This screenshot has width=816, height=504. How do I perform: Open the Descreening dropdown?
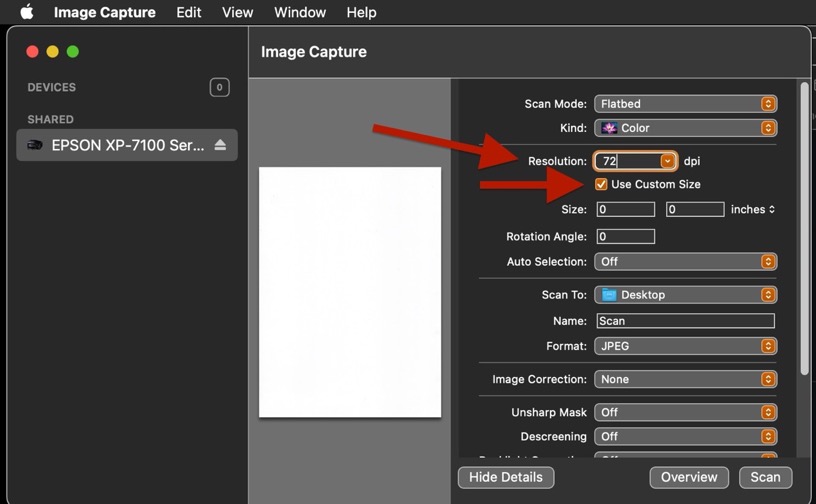(x=685, y=436)
